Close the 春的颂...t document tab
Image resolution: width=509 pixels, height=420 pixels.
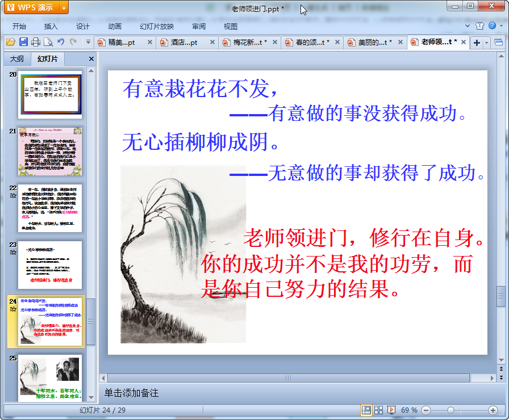click(x=337, y=42)
